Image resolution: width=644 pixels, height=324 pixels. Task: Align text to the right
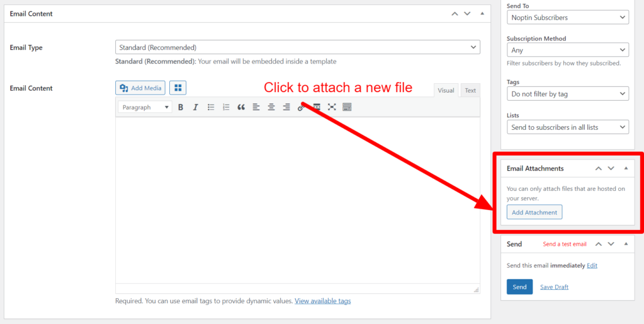coord(286,107)
